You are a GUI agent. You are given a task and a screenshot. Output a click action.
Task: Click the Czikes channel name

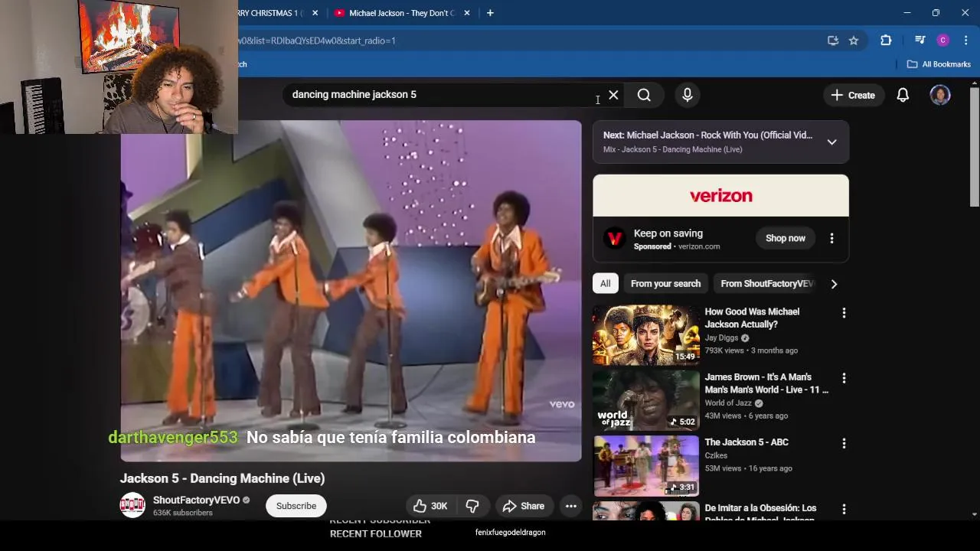coord(716,455)
